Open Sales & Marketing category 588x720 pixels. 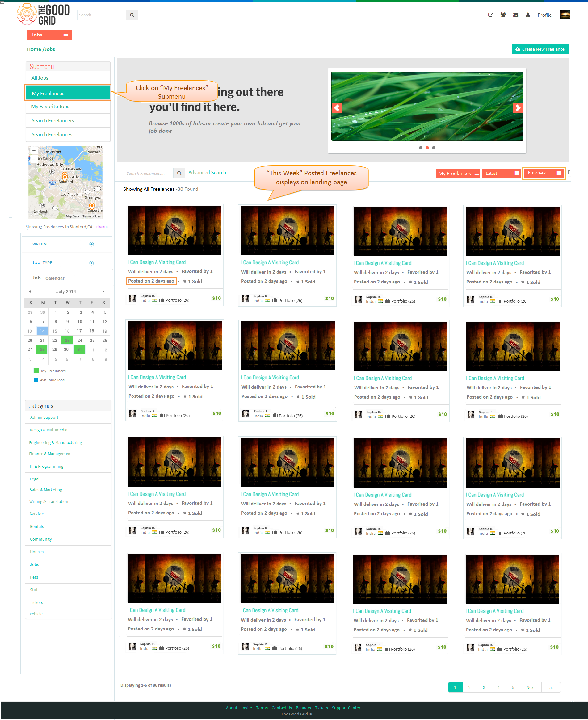pyautogui.click(x=46, y=490)
